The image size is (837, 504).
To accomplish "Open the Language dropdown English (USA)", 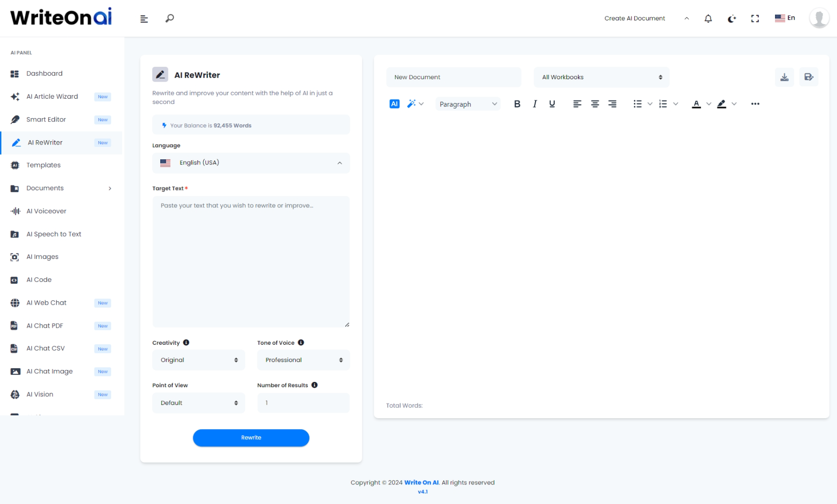I will tap(251, 163).
